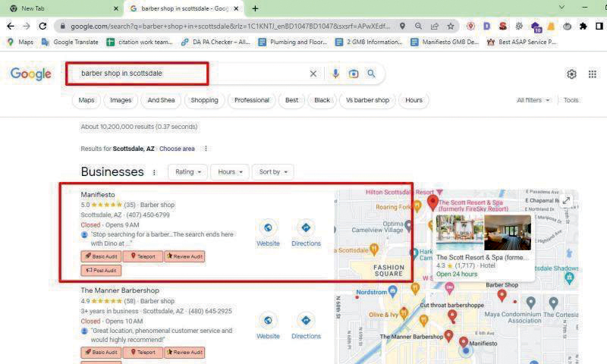Image resolution: width=607 pixels, height=364 pixels.
Task: Open the Hours filter dropdown
Action: pyautogui.click(x=230, y=172)
